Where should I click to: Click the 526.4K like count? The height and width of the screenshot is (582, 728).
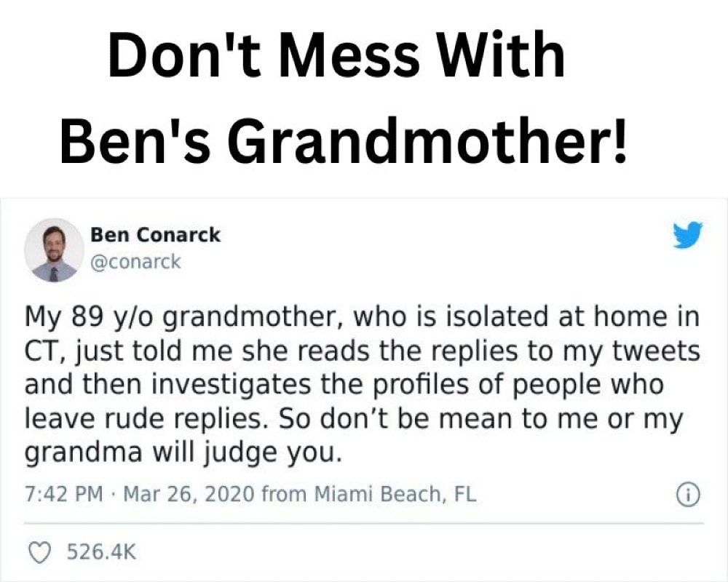pyautogui.click(x=101, y=552)
